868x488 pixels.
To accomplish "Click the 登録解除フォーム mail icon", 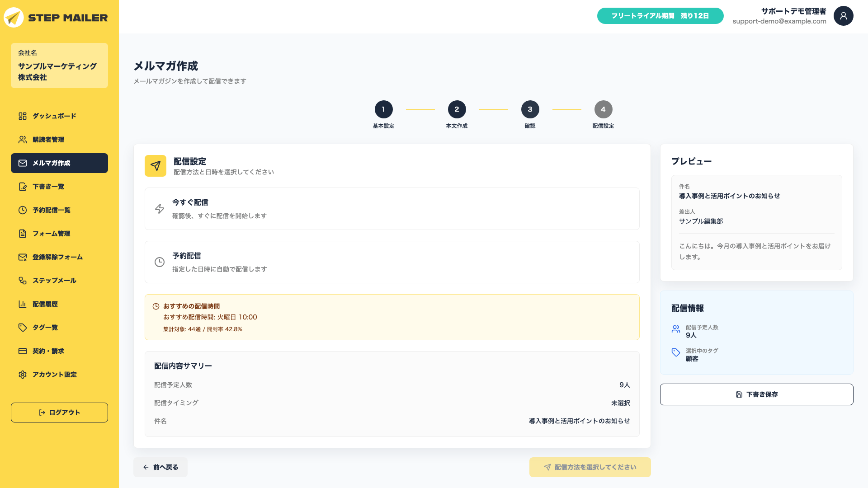I will pyautogui.click(x=23, y=257).
